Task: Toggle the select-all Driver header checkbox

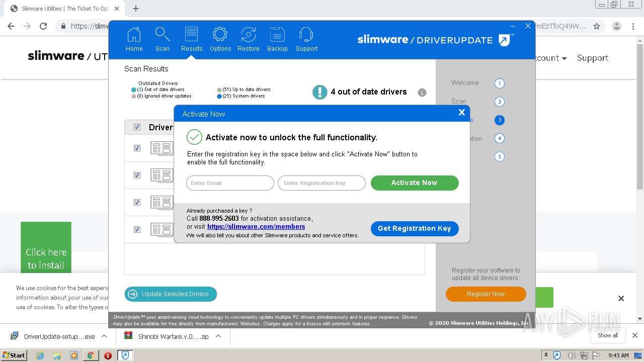Action: [x=137, y=127]
